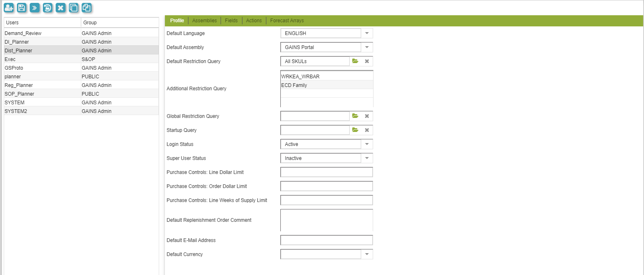Open the Login Status dropdown
The height and width of the screenshot is (275, 644).
(x=367, y=144)
